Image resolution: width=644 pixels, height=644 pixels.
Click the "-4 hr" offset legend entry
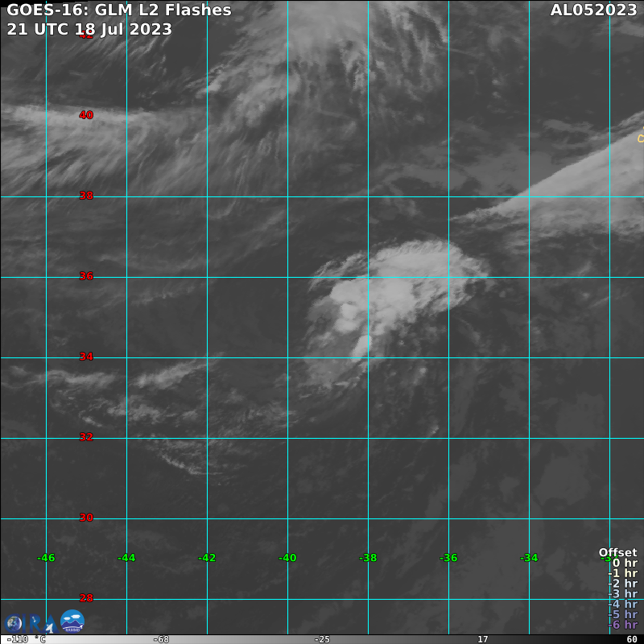click(623, 604)
